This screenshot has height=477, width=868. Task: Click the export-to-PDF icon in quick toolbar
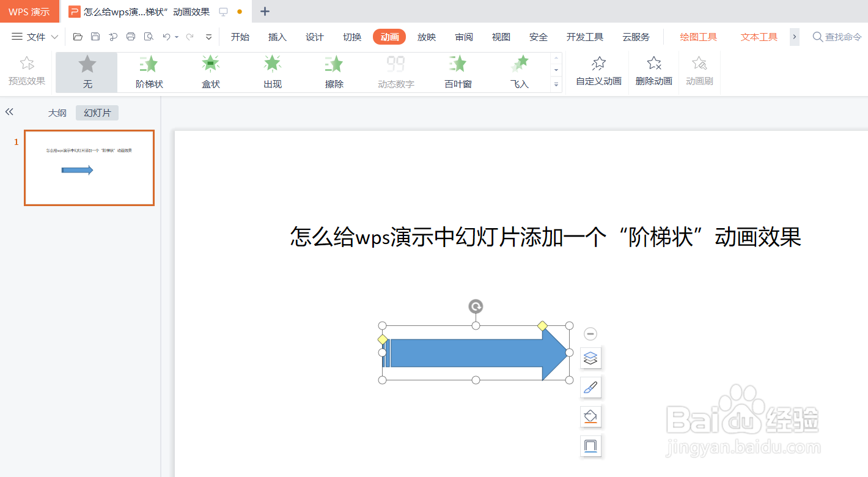(113, 37)
